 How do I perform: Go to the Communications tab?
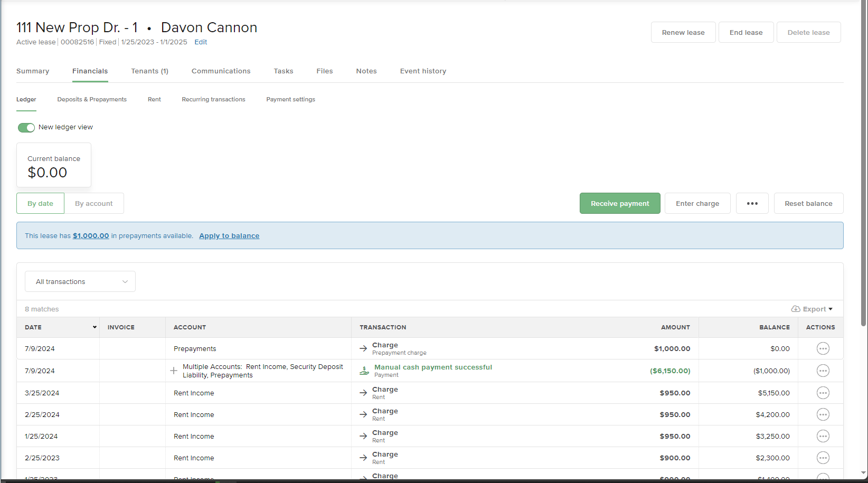221,71
